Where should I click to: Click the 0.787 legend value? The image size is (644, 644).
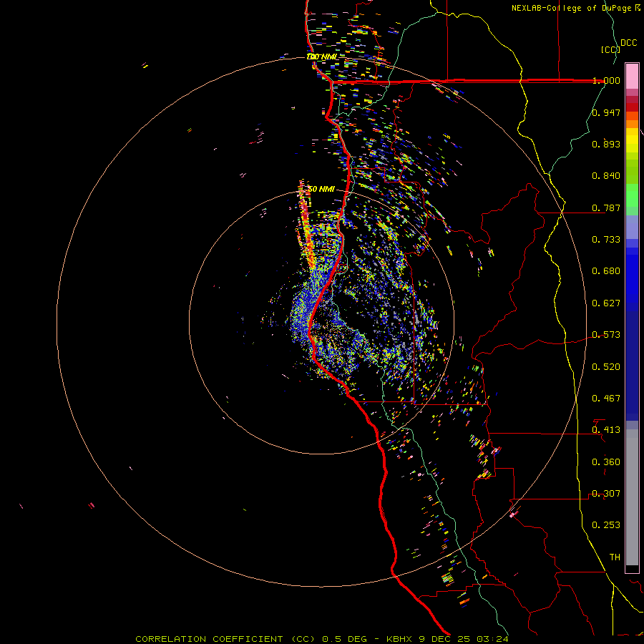(x=606, y=208)
